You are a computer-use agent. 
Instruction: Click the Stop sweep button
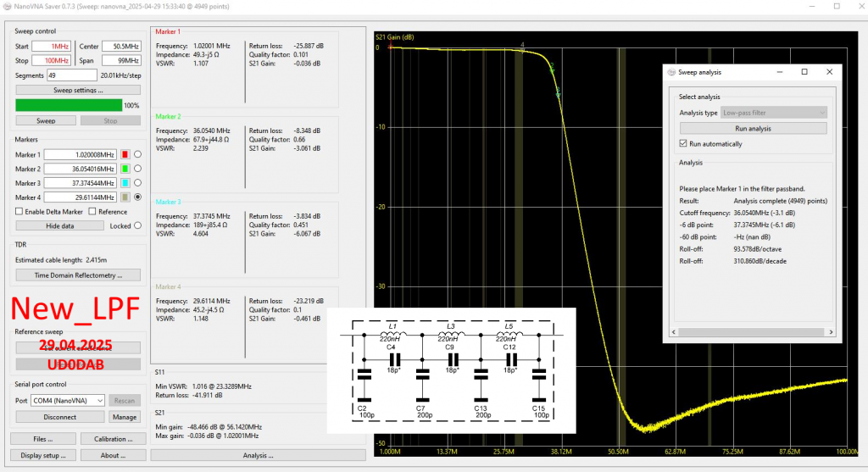pyautogui.click(x=110, y=120)
